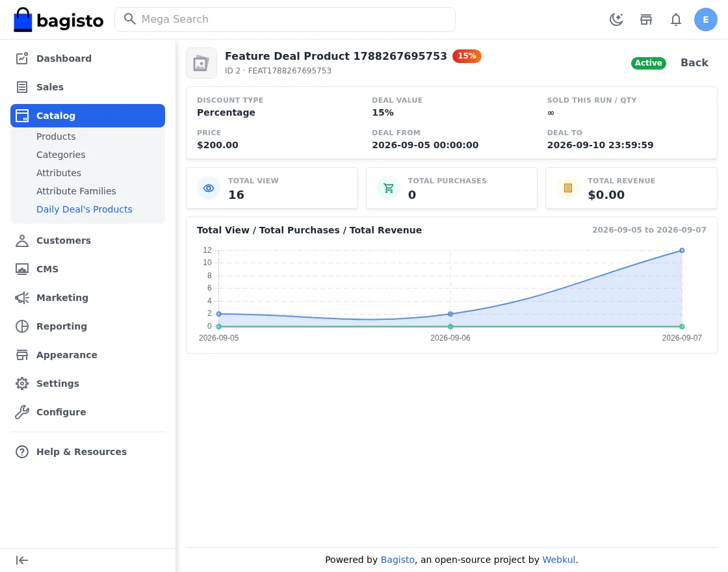Click the Catalog icon in sidebar
This screenshot has height=572, width=728.
click(x=22, y=116)
